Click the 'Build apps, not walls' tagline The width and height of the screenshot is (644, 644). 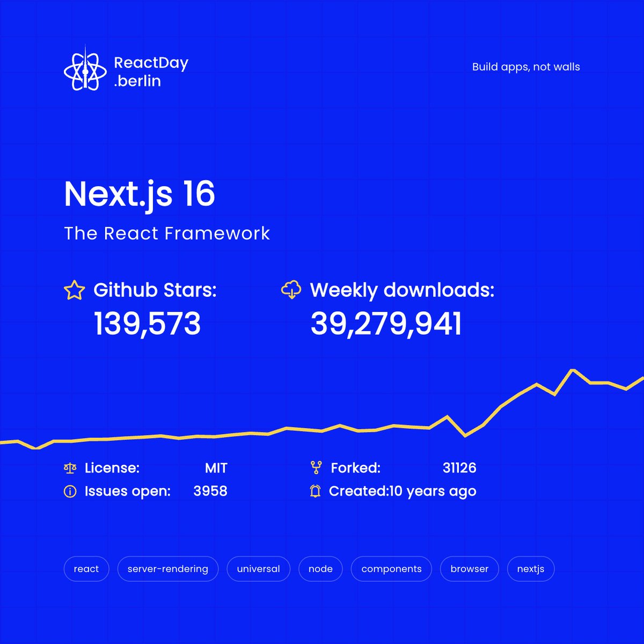click(x=526, y=67)
